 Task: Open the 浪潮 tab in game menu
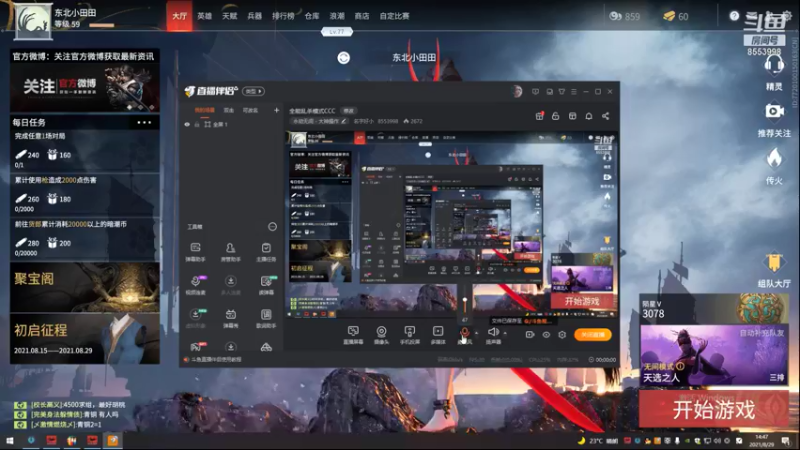coord(337,16)
